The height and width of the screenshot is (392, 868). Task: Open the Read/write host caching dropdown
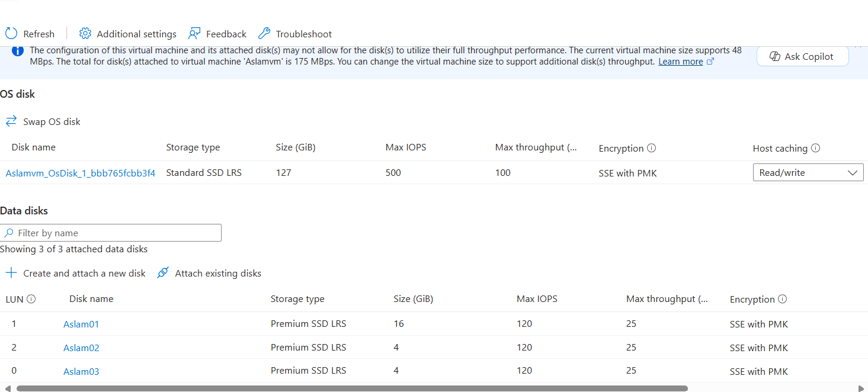click(808, 173)
